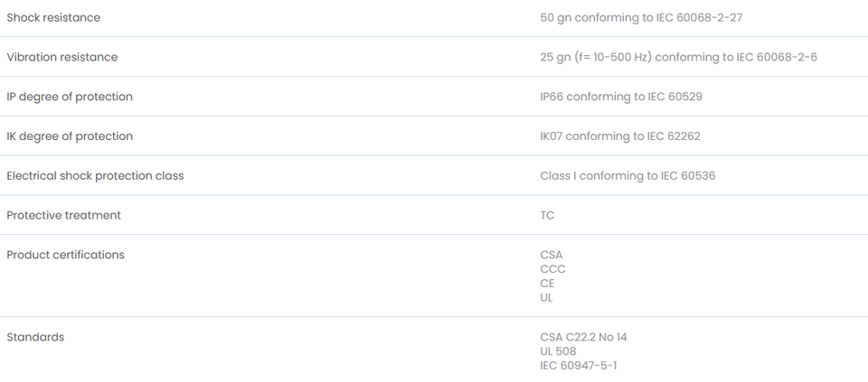
Task: Select the CSA C22.2 No 14 standard
Action: click(583, 337)
